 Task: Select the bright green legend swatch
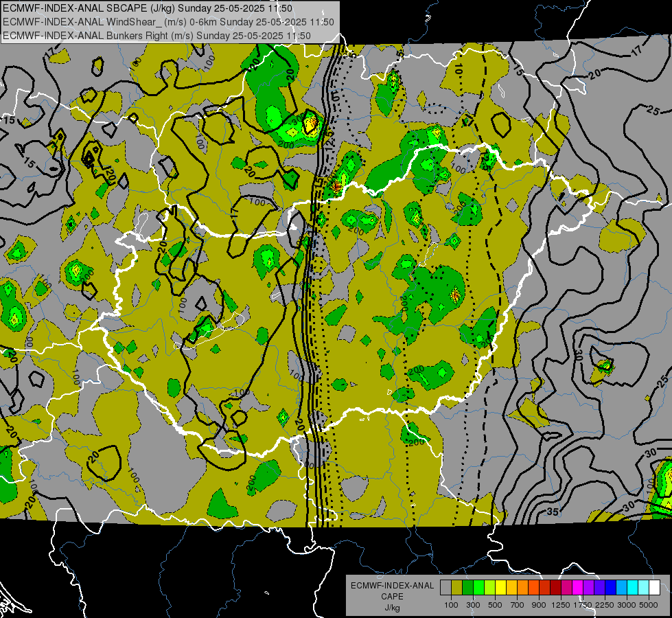point(478,587)
